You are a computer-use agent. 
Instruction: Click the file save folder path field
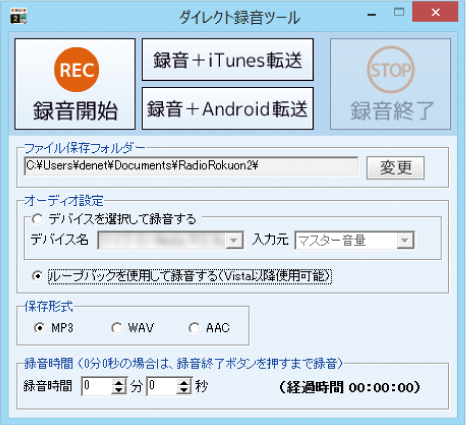coord(191,166)
